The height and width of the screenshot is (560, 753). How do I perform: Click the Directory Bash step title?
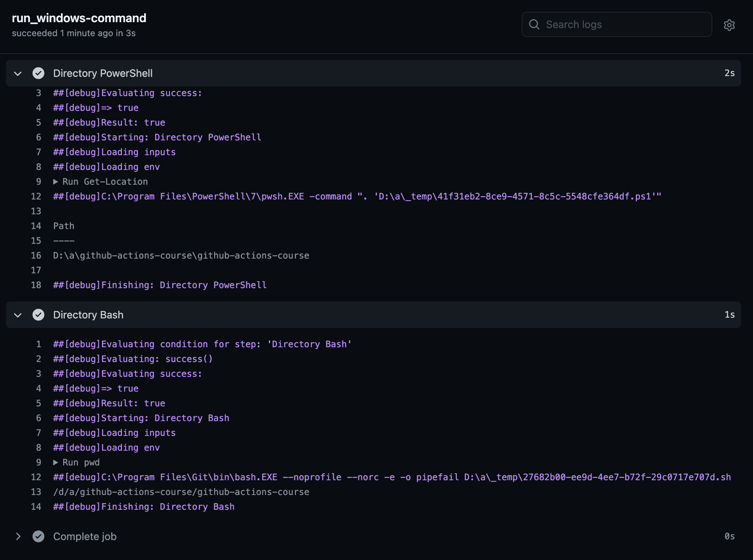tap(88, 315)
